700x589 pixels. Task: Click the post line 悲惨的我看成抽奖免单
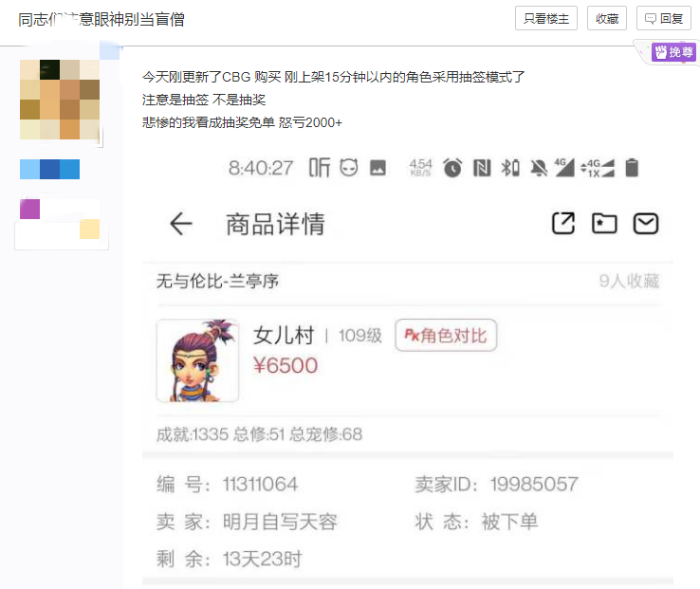coord(242,122)
